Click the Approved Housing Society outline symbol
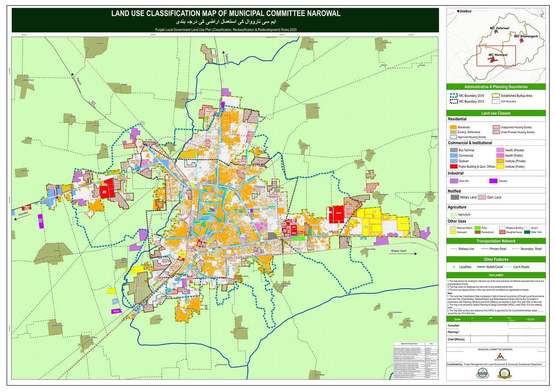The image size is (555, 392). (453, 137)
